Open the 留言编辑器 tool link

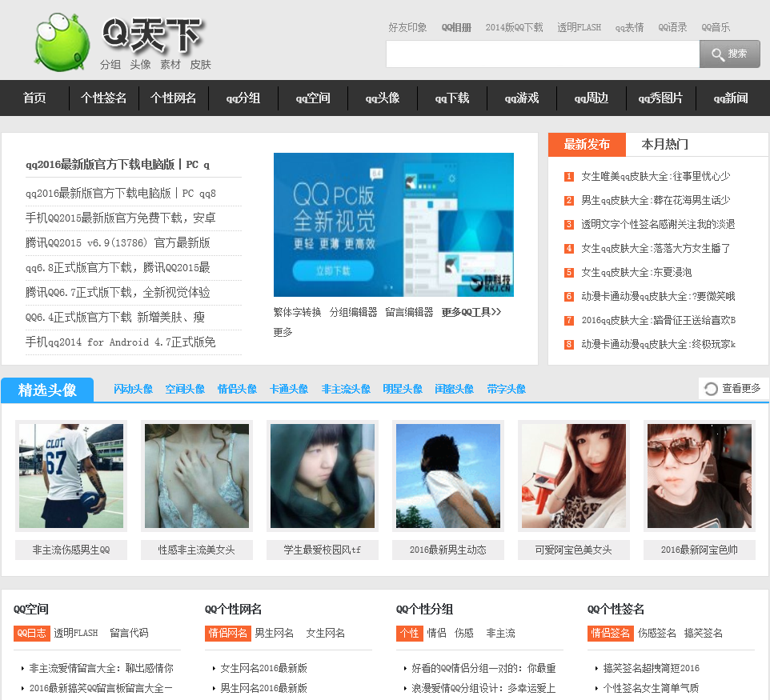409,312
